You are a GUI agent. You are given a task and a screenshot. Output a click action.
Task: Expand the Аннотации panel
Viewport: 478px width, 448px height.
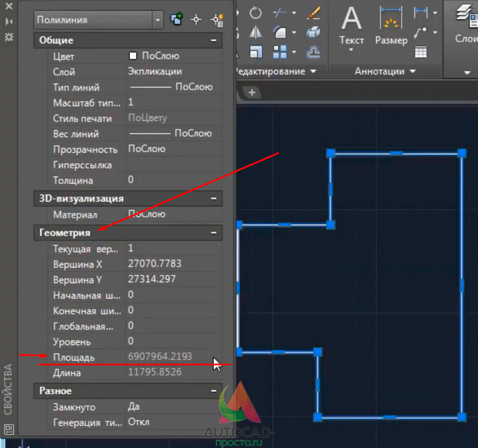(412, 71)
